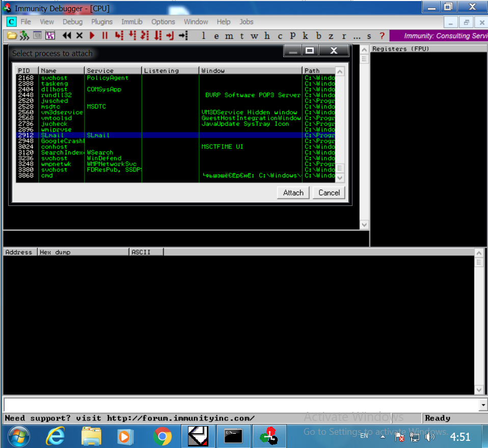The width and height of the screenshot is (488, 448).
Task: Show Windows with the w button
Action: [x=254, y=36]
